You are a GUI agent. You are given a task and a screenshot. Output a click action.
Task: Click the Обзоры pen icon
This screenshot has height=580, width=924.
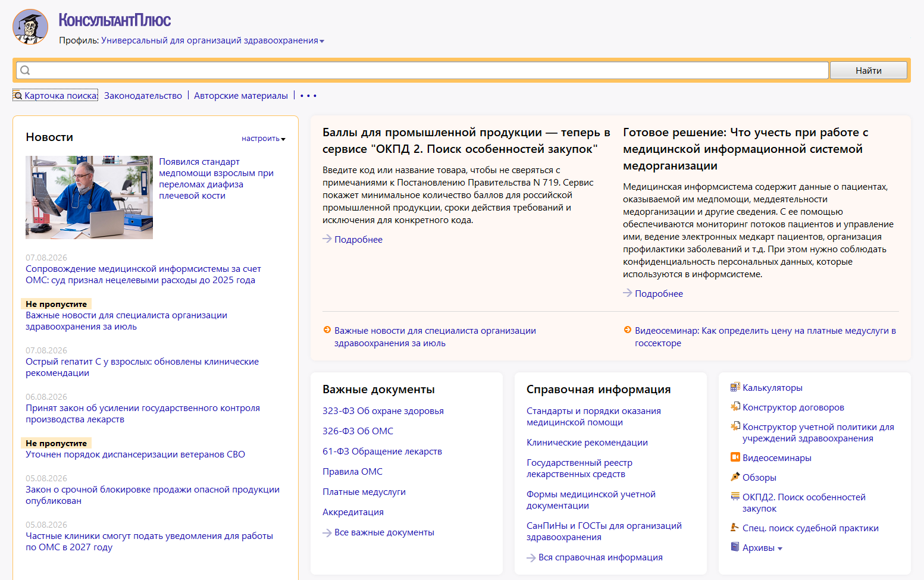pyautogui.click(x=735, y=476)
